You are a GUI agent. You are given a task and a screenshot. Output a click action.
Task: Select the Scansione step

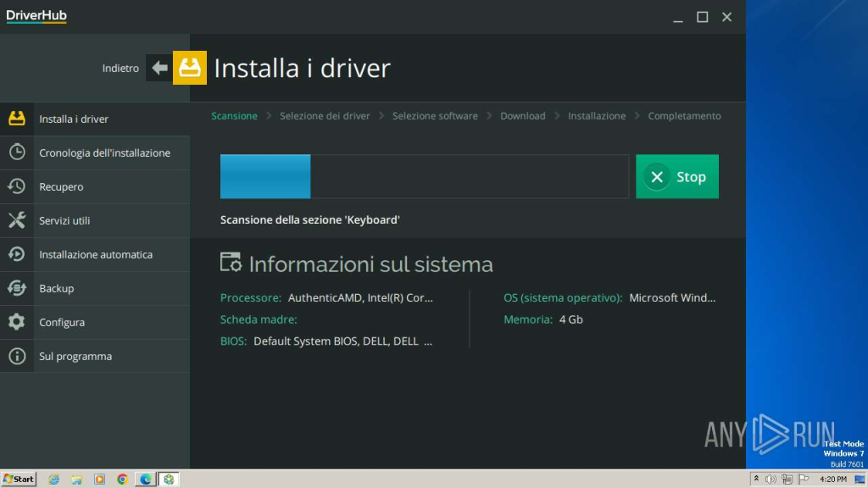click(234, 116)
